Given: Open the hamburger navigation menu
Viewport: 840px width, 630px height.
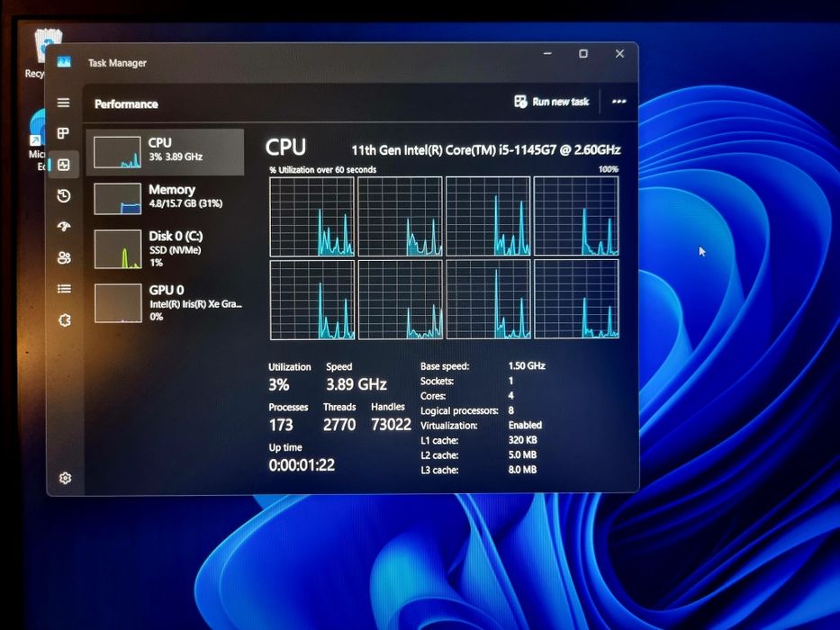Looking at the screenshot, I should (x=63, y=103).
